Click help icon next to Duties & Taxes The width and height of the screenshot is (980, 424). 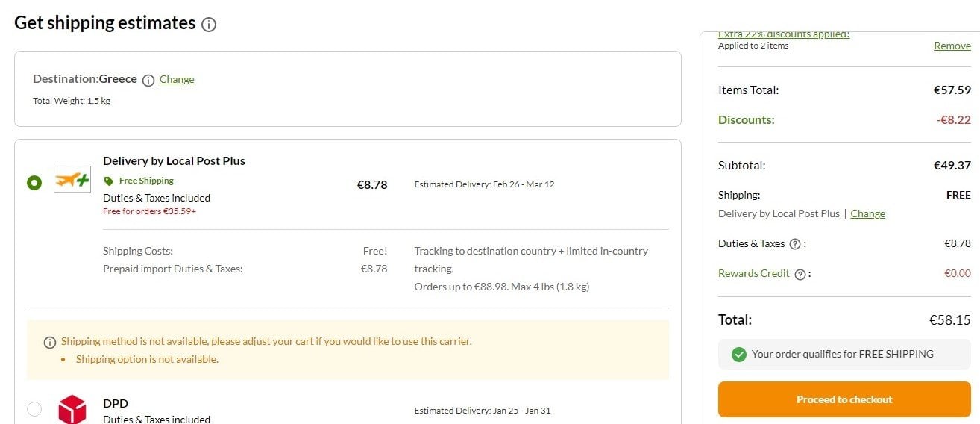pos(795,244)
